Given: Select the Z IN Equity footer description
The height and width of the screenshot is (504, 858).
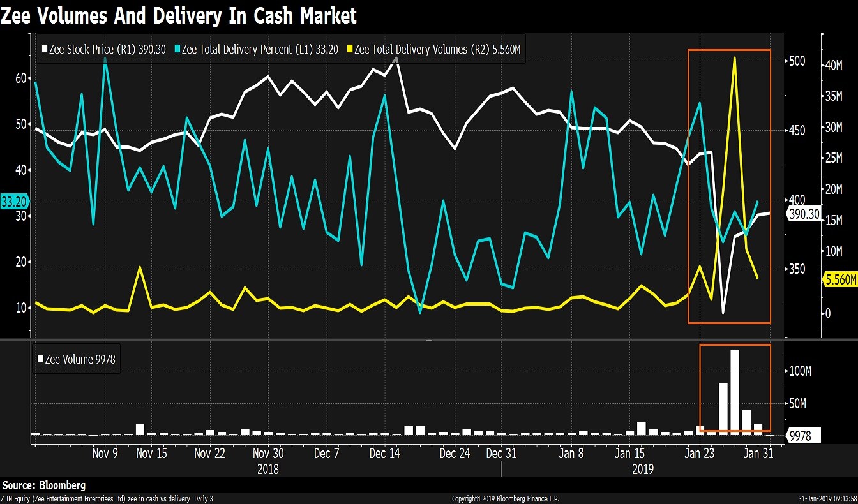Looking at the screenshot, I should pos(107,499).
